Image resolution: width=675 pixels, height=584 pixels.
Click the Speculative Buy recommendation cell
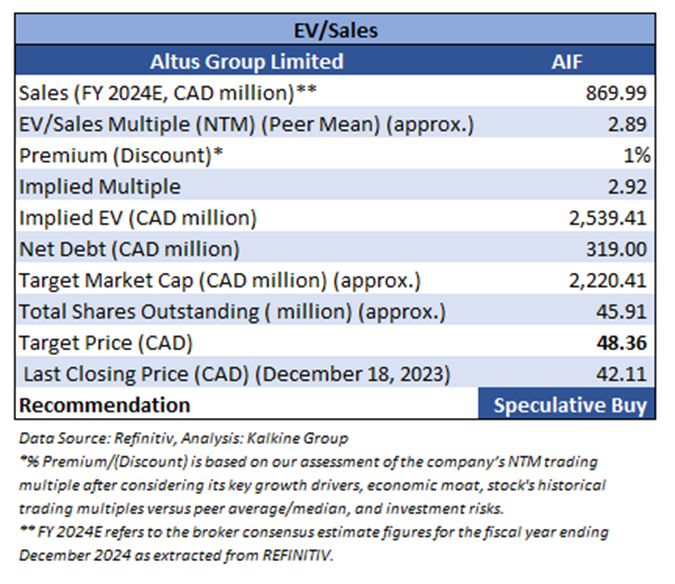[567, 405]
